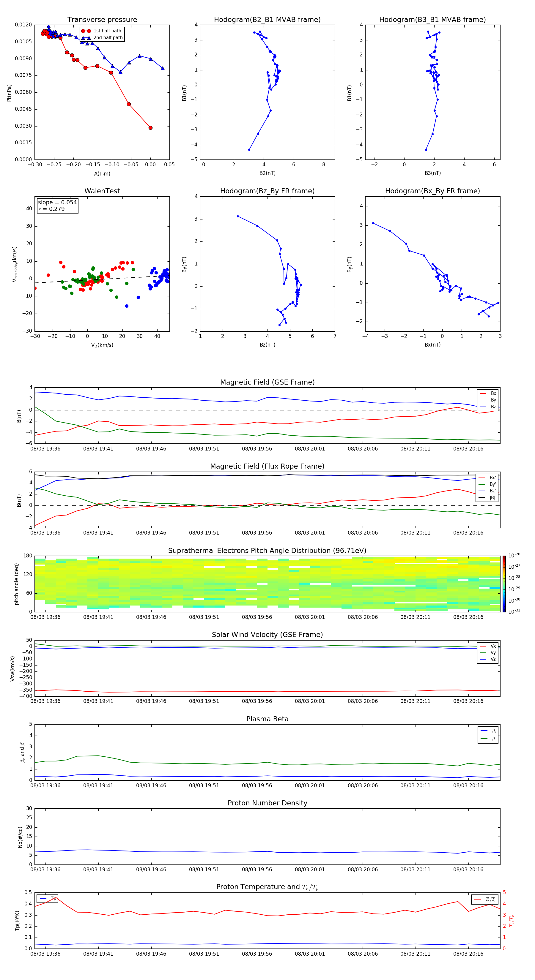Click the "Bz(nT)" axis label
Screen dimensions: 535x980
coord(267,345)
